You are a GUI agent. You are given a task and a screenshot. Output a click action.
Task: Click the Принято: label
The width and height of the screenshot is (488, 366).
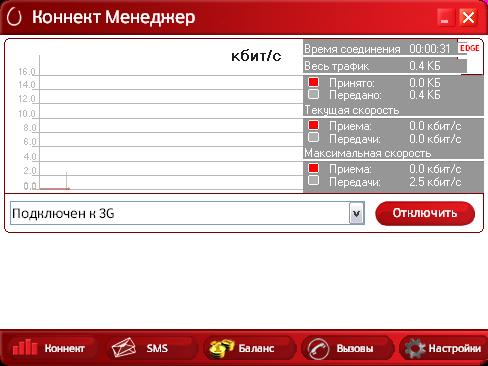pyautogui.click(x=352, y=83)
